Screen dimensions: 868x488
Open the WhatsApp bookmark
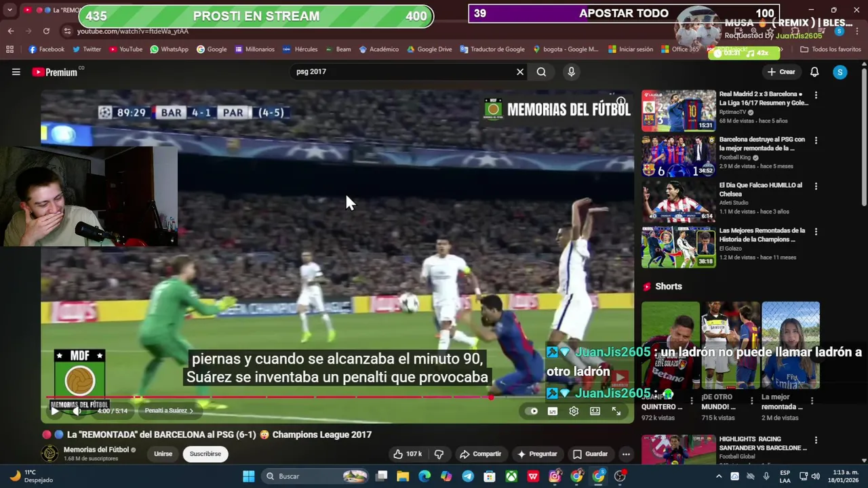[169, 49]
